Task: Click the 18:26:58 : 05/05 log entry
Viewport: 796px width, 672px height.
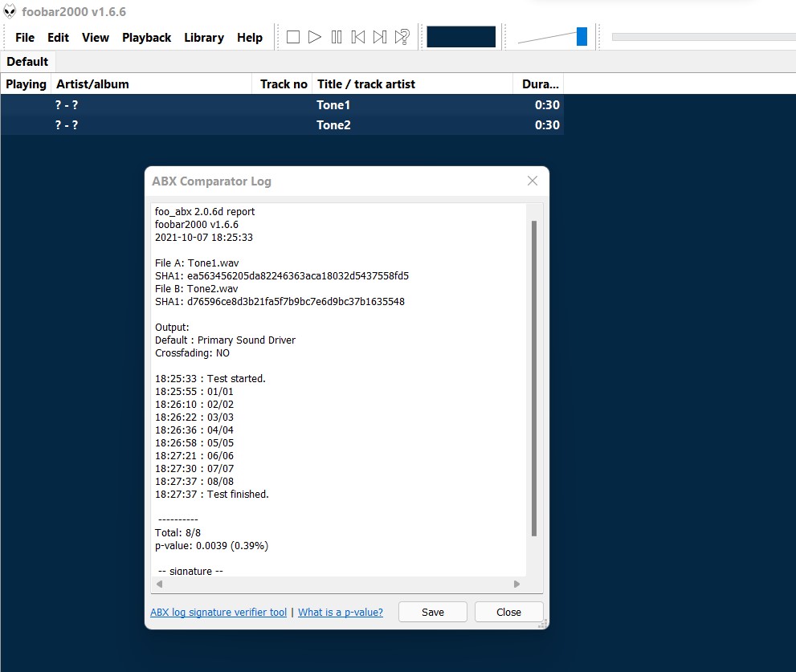Action: [x=194, y=443]
